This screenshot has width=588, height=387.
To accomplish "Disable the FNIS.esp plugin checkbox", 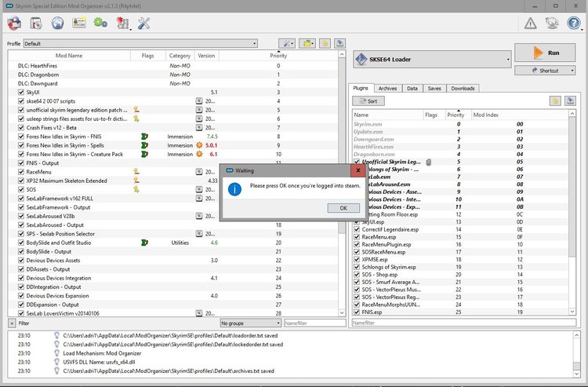I will 357,312.
